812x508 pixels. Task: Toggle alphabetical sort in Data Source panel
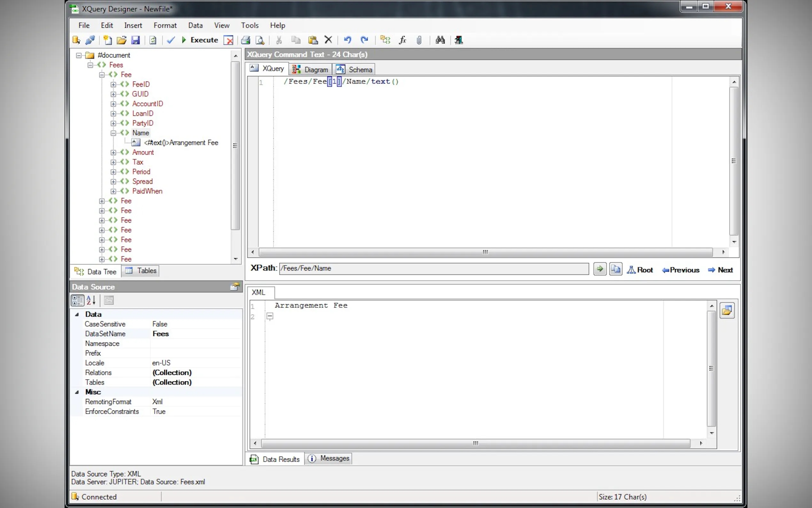91,300
